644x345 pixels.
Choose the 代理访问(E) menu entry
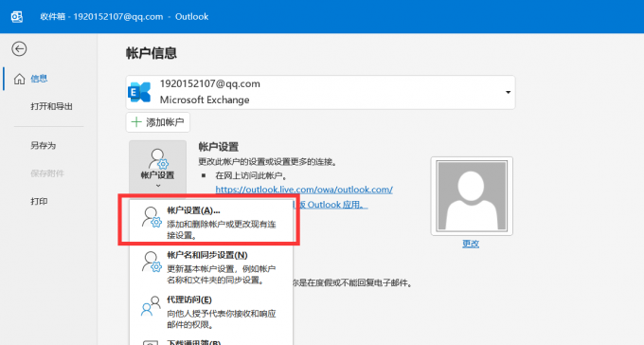211,312
